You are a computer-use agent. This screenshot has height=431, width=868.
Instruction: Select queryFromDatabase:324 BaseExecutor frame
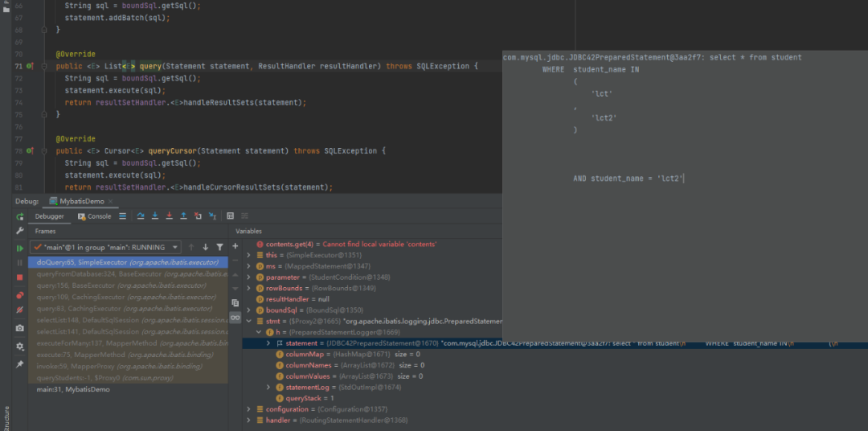pyautogui.click(x=128, y=273)
